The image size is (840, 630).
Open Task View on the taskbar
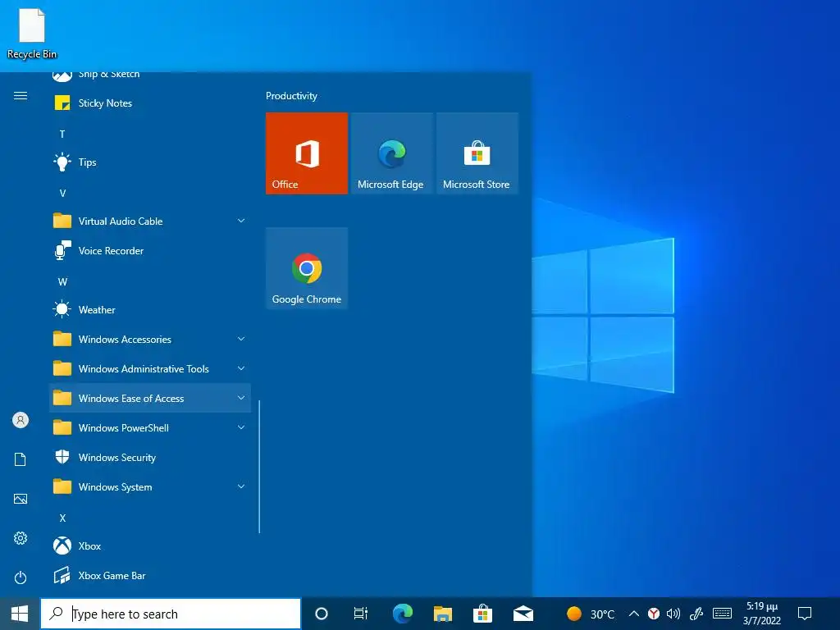361,614
